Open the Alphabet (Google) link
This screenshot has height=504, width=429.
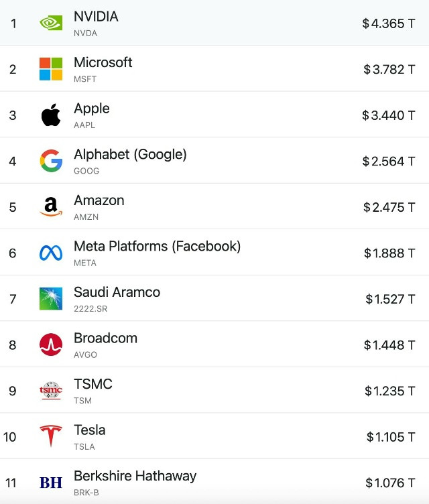130,155
